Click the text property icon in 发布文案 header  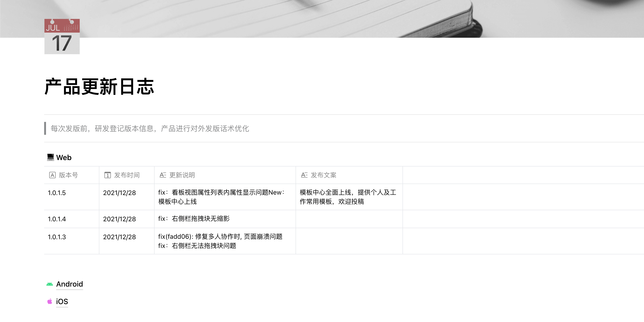pos(304,175)
